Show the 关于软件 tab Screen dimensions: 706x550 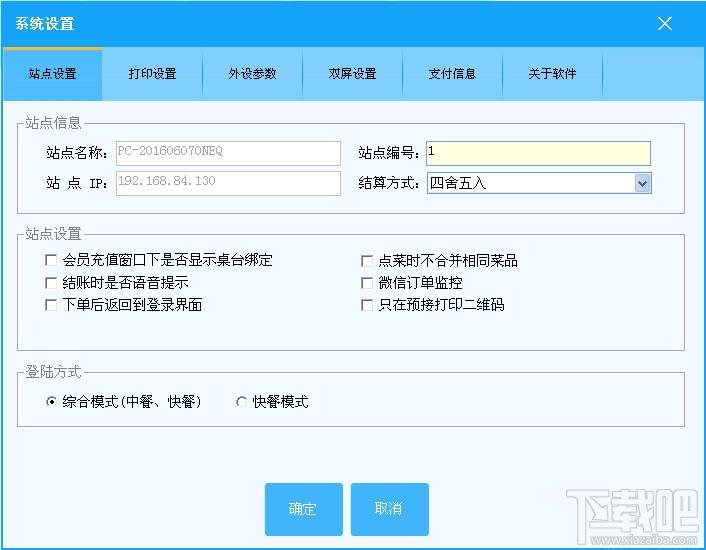[552, 74]
